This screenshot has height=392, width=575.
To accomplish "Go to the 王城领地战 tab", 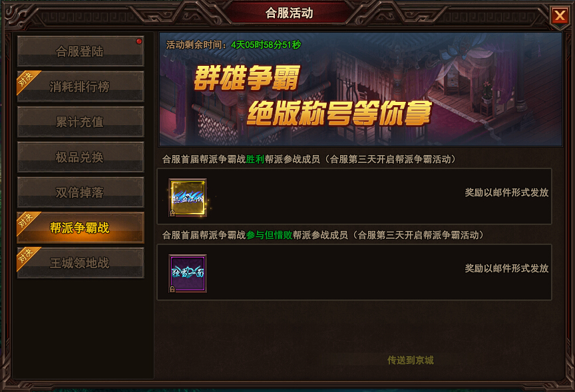I will point(81,263).
